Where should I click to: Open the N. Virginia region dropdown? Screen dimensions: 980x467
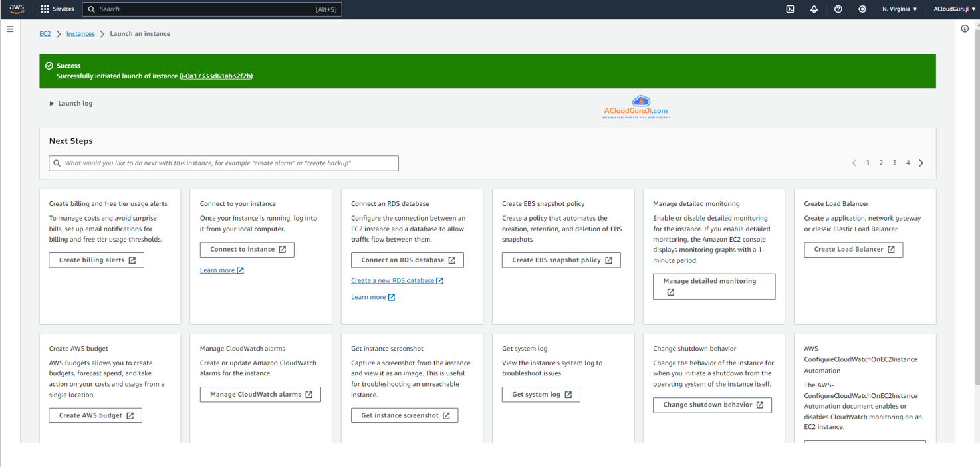point(899,9)
